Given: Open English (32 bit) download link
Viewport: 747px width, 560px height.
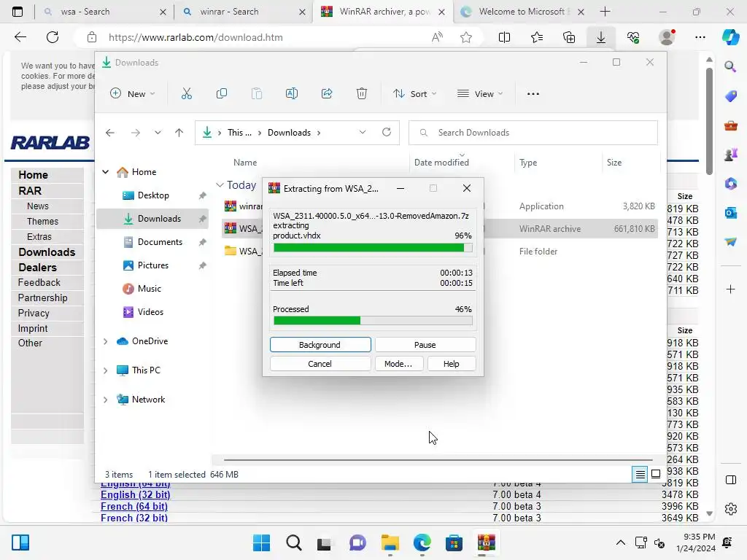Looking at the screenshot, I should point(135,495).
